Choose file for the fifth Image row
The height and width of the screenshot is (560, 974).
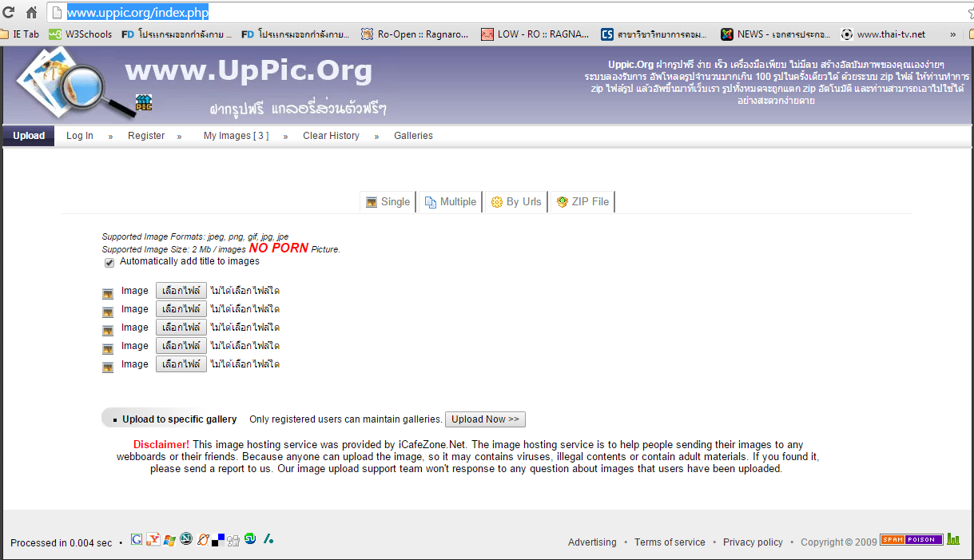tap(181, 364)
